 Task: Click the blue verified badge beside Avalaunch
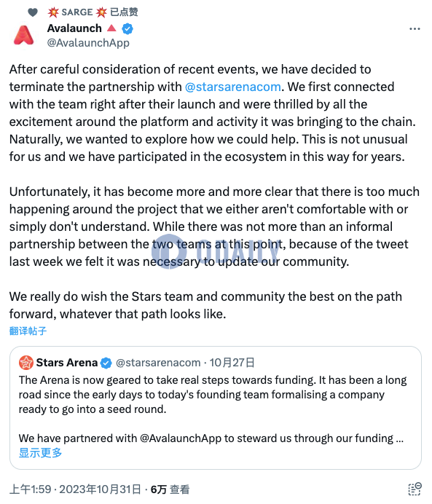click(127, 28)
